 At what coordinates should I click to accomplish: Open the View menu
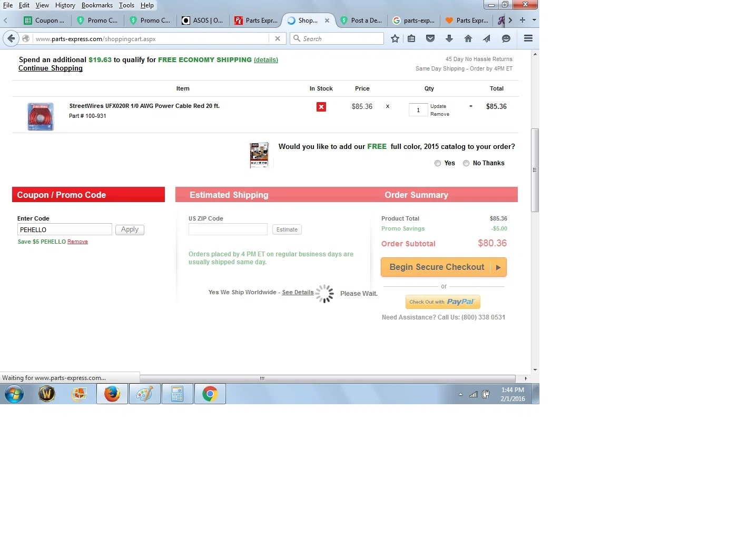tap(42, 5)
